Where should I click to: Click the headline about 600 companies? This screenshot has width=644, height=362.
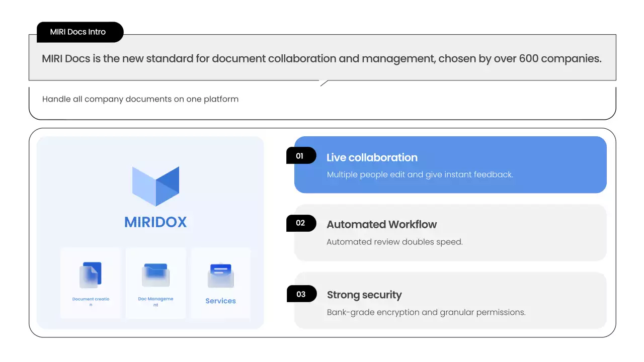click(321, 58)
